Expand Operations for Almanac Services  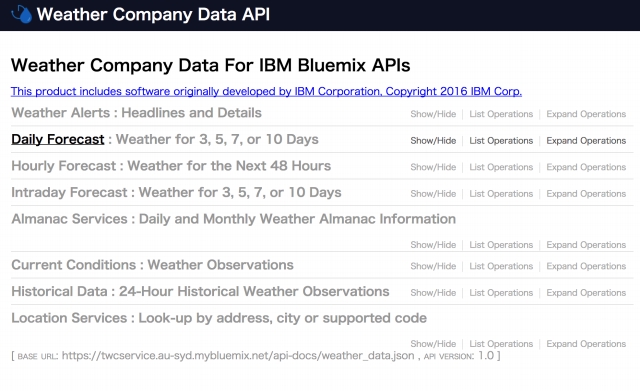(586, 244)
